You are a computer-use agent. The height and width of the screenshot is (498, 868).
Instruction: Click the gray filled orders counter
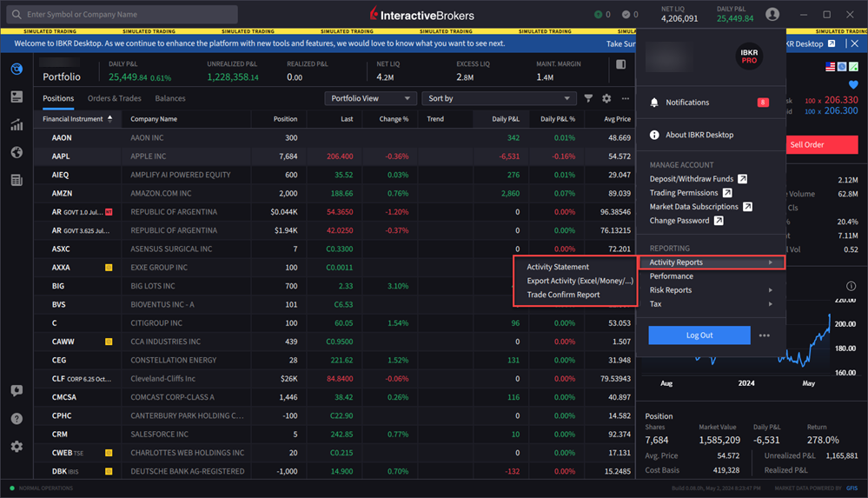630,15
